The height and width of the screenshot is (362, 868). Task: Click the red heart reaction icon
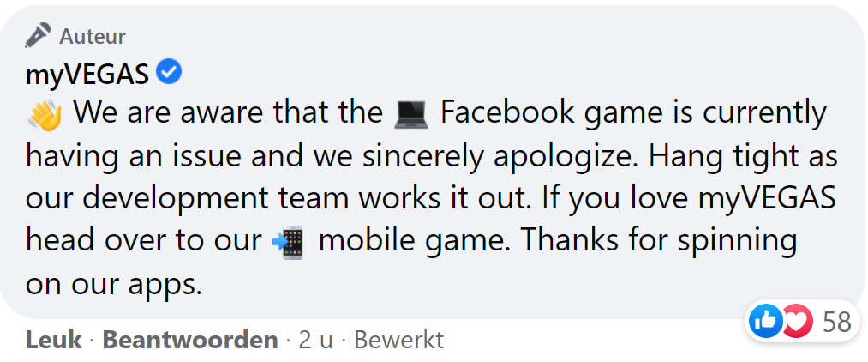tap(795, 322)
